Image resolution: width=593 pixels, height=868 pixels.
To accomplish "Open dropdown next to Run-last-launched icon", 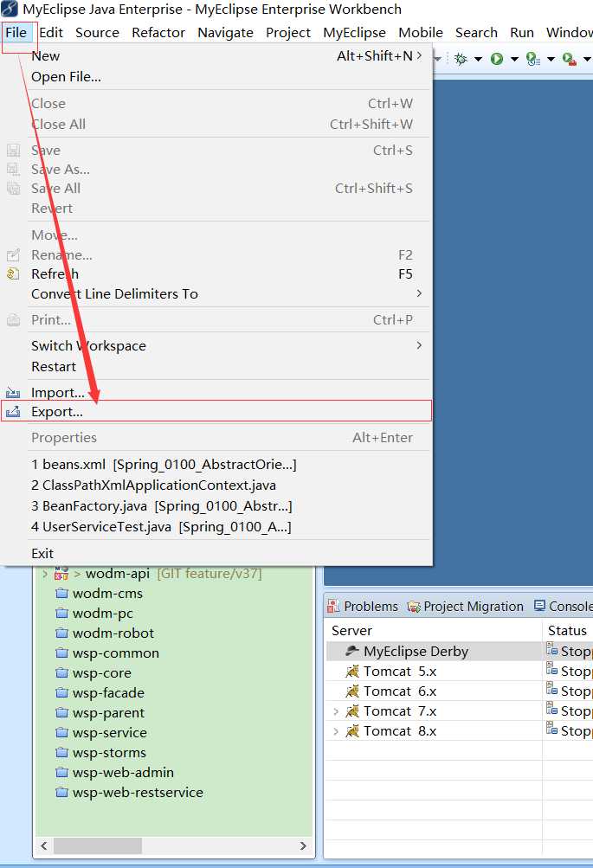I will (551, 59).
